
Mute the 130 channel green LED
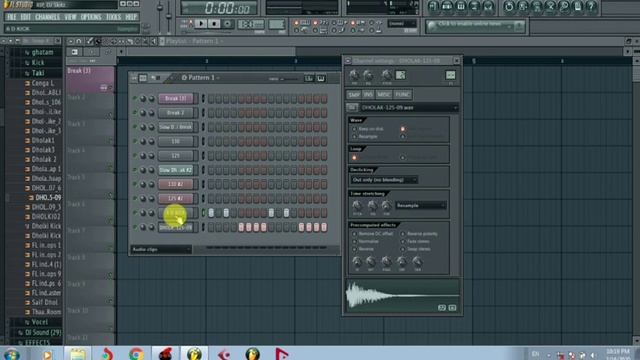tap(134, 141)
